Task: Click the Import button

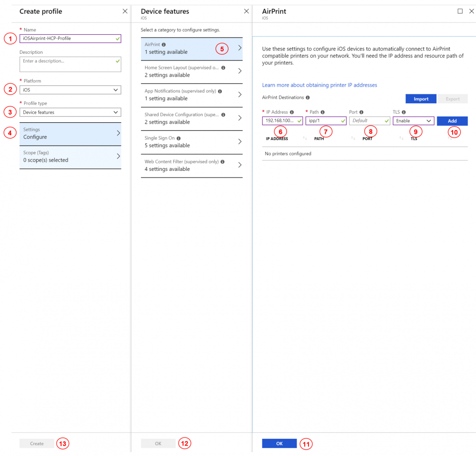Action: pyautogui.click(x=421, y=99)
